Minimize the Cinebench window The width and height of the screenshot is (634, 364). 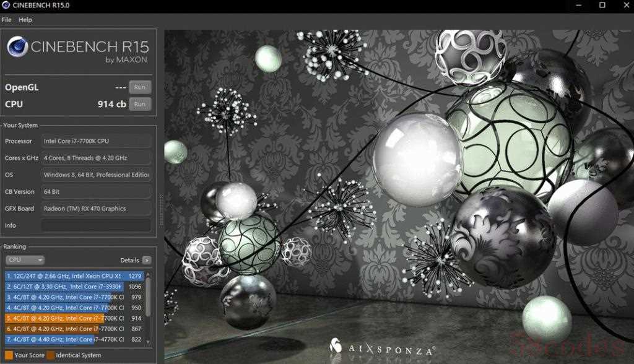[579, 5]
